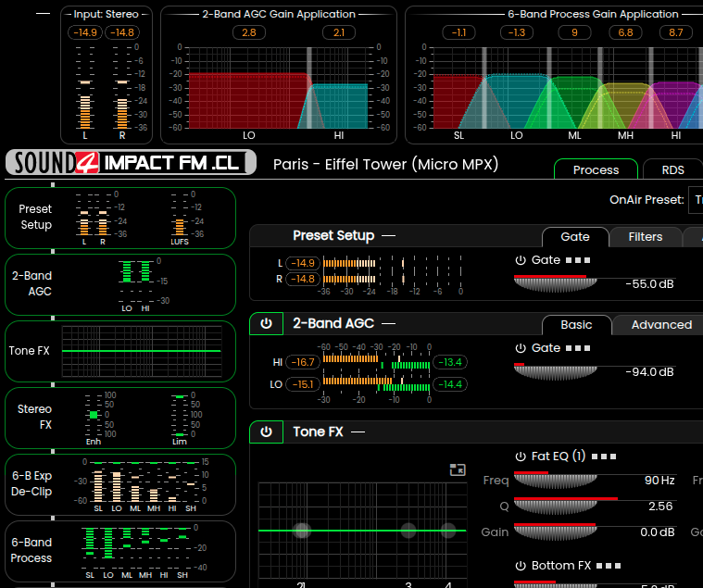Collapse the top meters panel dash
Image resolution: width=703 pixels, height=588 pixels.
43,14
